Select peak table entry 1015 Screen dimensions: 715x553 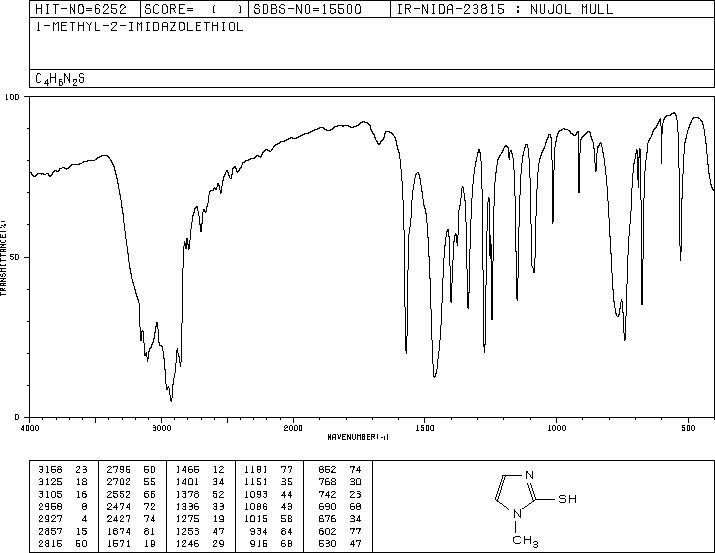[268, 519]
